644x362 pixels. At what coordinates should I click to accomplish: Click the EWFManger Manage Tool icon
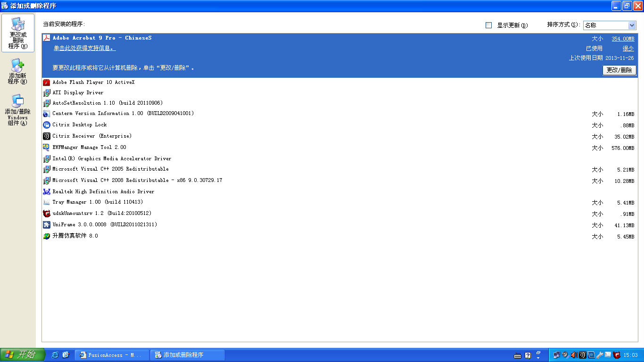pos(46,148)
